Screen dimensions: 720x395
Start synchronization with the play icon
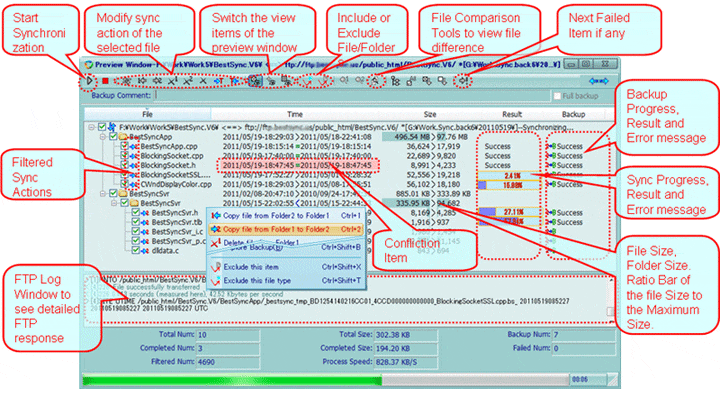tap(90, 81)
